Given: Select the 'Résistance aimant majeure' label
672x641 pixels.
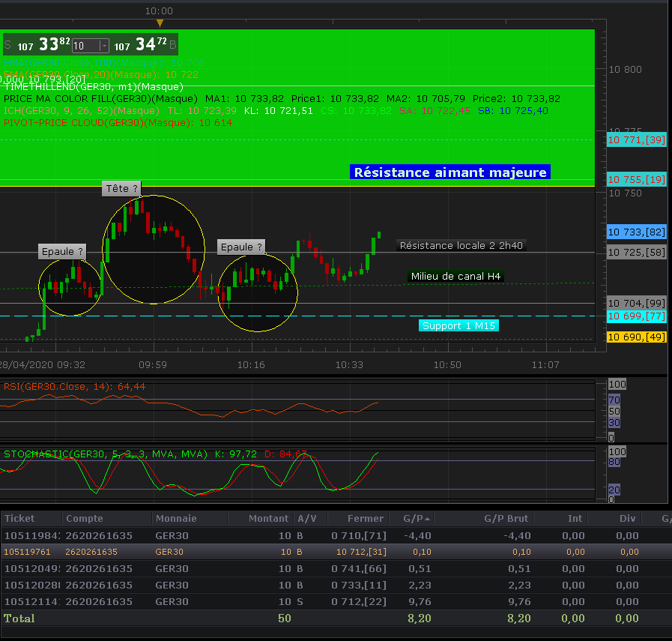Looking at the screenshot, I should pyautogui.click(x=449, y=172).
